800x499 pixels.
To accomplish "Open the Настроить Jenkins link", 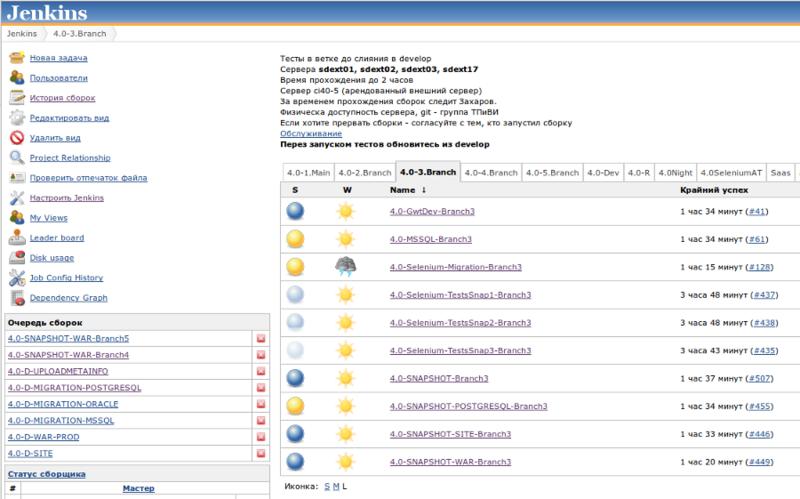I will [66, 198].
